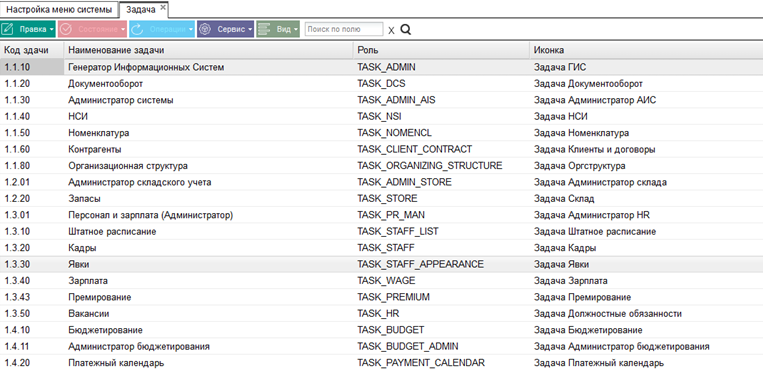Screen dimensions: 763x369
Task: Select Организационная структура row
Action: (382, 166)
